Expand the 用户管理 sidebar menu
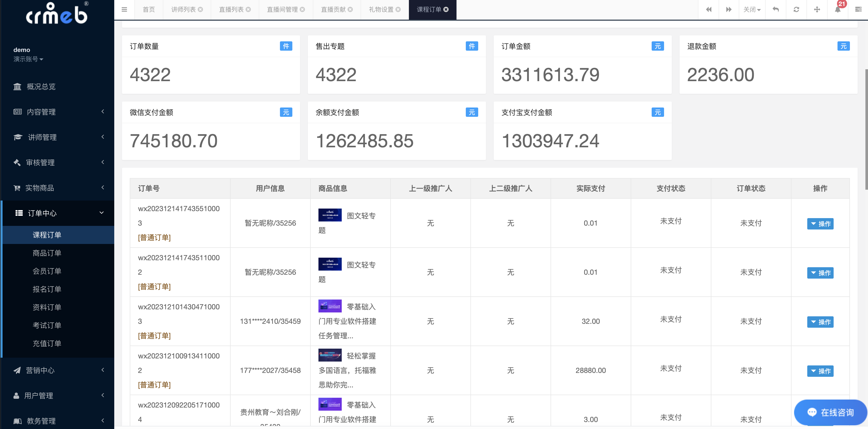 coord(57,395)
